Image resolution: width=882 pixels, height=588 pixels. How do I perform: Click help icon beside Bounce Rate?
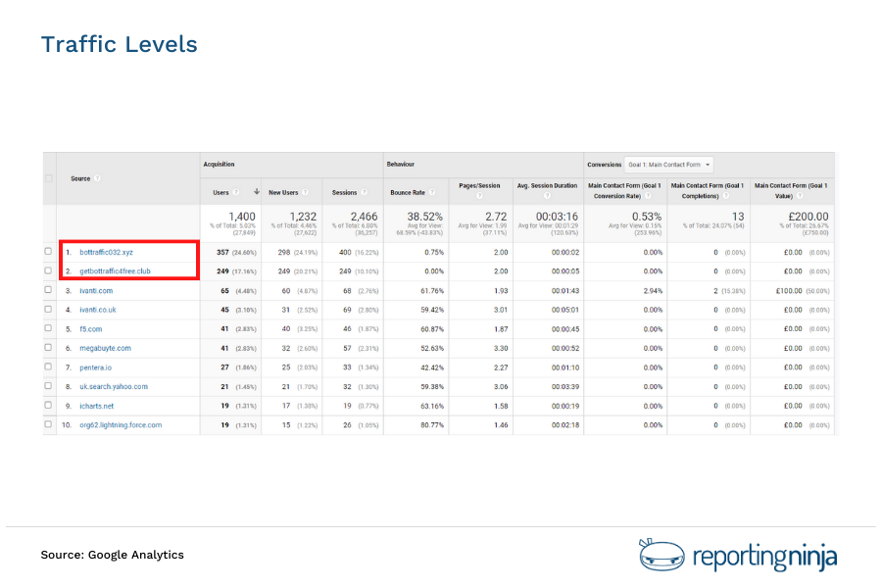point(432,192)
